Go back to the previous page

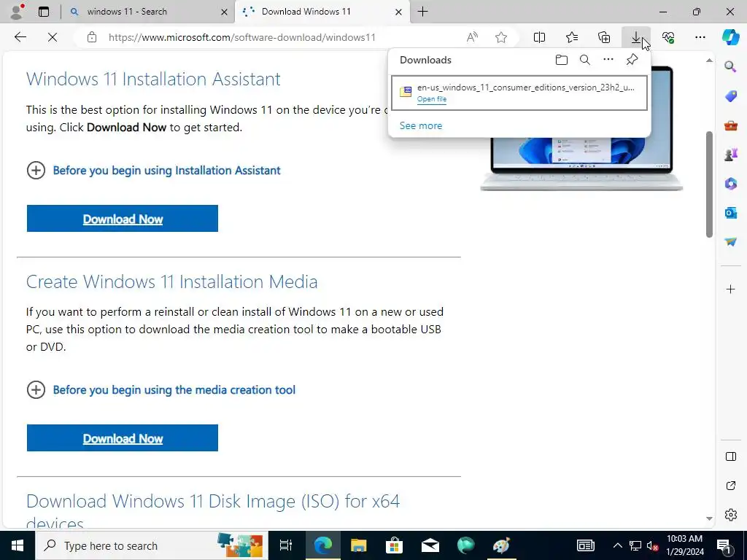[x=20, y=37]
